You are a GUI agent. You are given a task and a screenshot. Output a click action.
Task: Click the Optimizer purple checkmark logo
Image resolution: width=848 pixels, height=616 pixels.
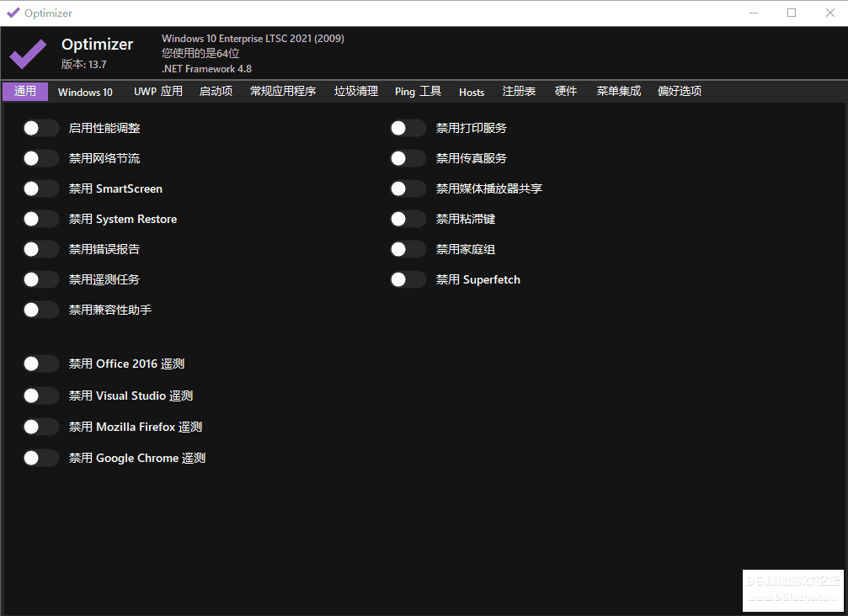(x=28, y=55)
